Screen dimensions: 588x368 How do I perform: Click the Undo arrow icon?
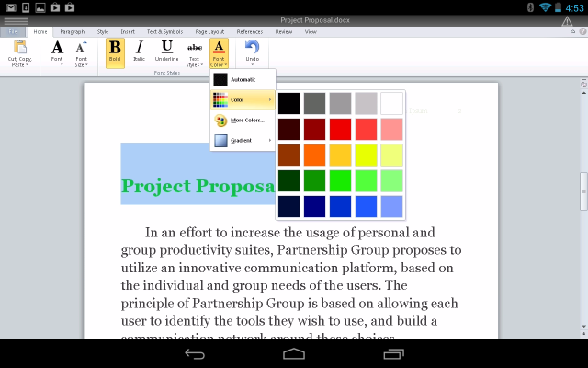(252, 47)
